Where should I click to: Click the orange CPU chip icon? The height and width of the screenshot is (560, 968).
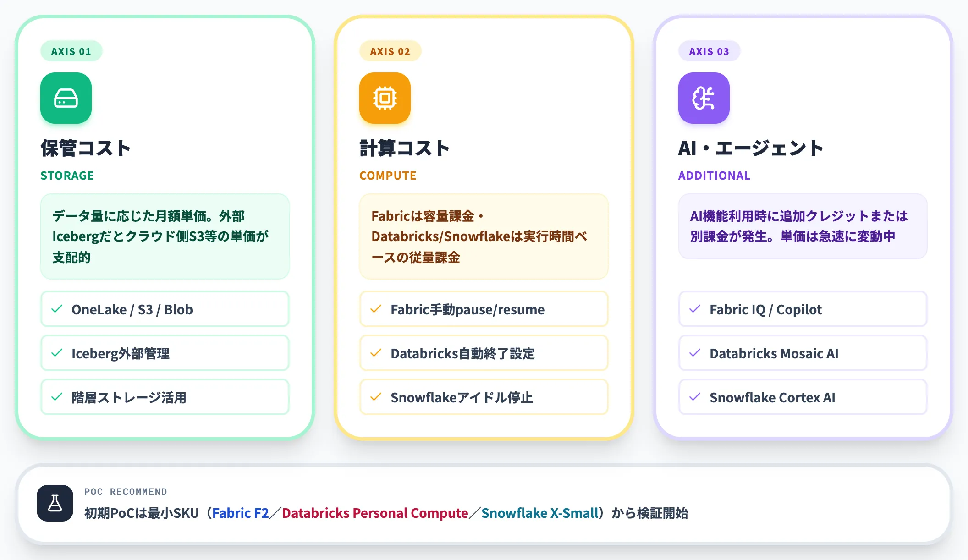point(385,98)
